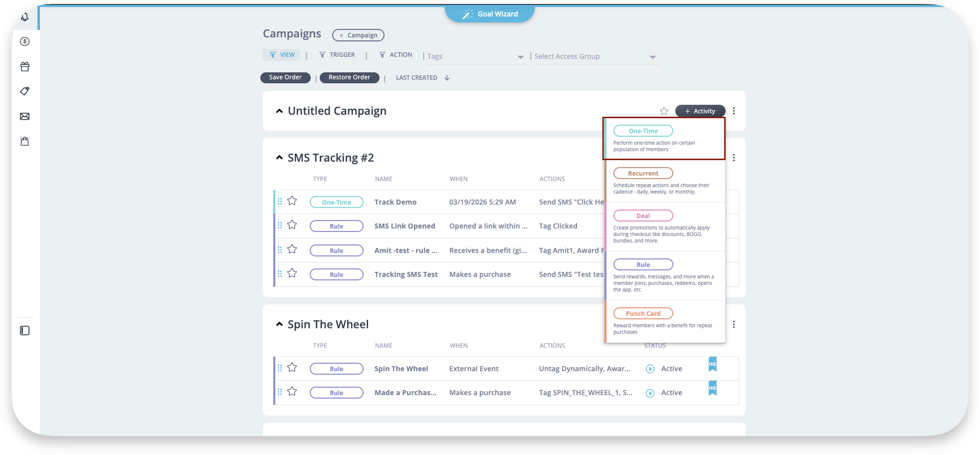Open the three-dot menu for Untitled Campaign
The height and width of the screenshot is (455, 980).
[x=734, y=111]
